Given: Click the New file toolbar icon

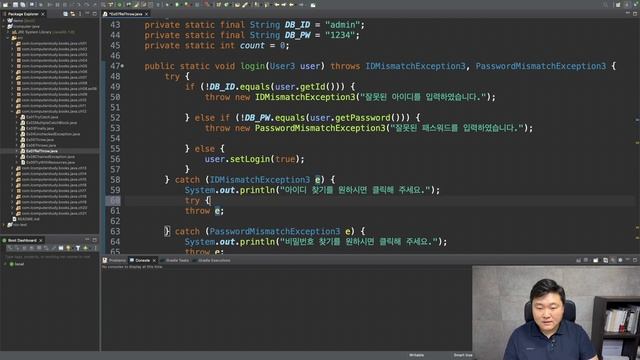Looking at the screenshot, I should coord(5,4).
